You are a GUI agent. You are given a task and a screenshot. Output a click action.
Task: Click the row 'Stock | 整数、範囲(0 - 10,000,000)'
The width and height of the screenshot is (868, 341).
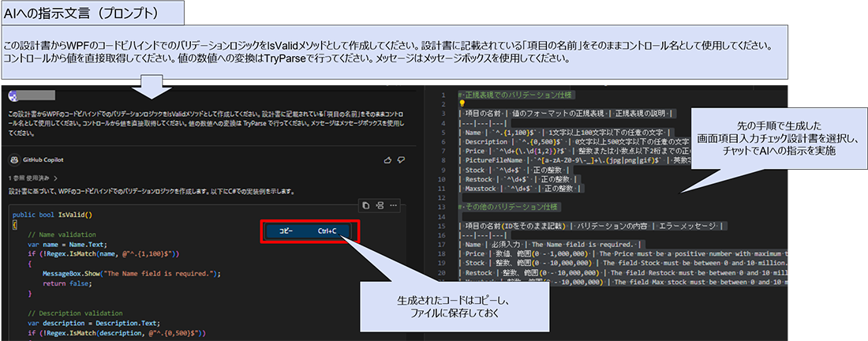622,263
